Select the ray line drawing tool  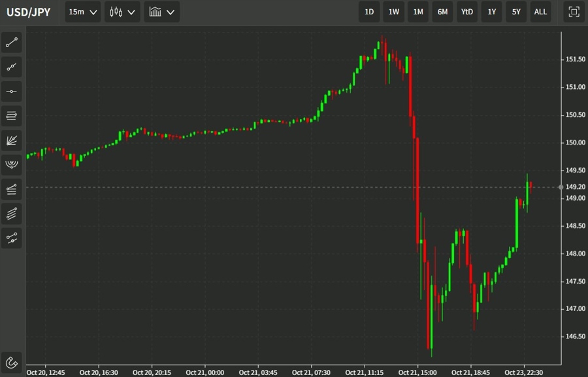click(x=12, y=67)
